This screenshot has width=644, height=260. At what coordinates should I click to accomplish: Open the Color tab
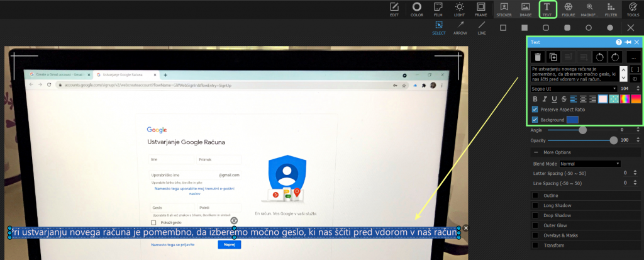coord(417,9)
